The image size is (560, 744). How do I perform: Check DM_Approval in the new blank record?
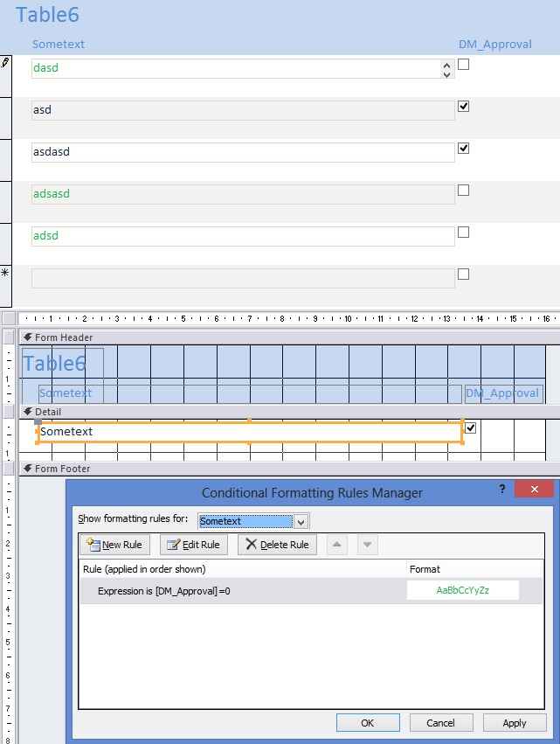coord(463,275)
